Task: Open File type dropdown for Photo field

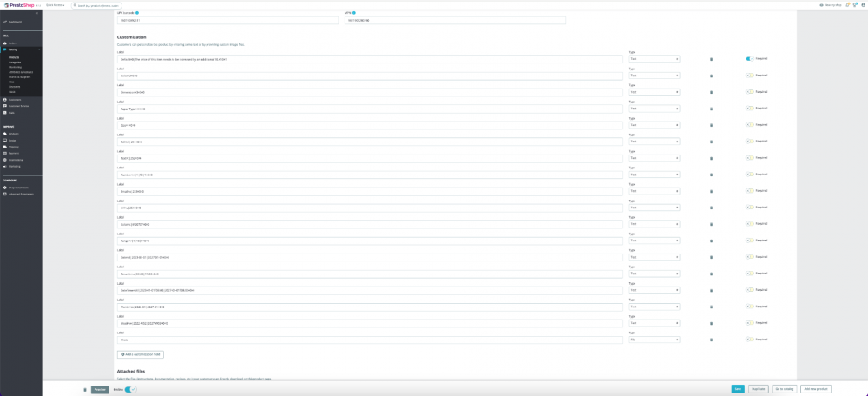Action: 654,340
